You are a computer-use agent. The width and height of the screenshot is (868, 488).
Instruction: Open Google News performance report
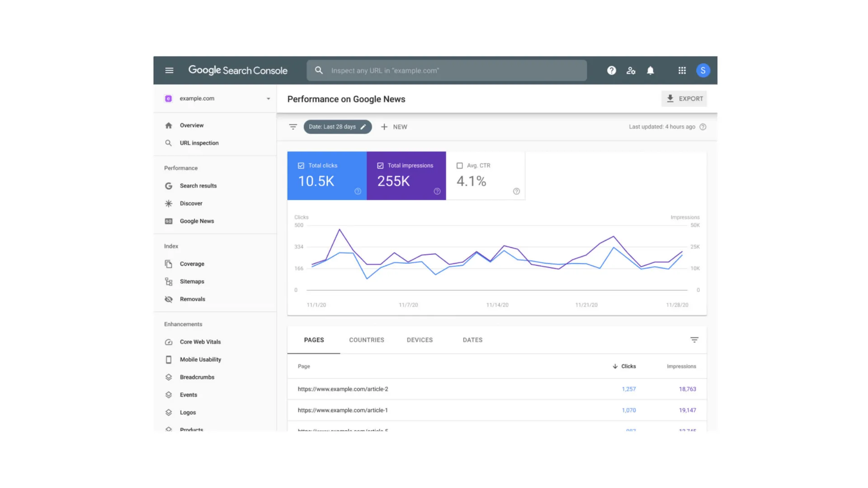197,221
